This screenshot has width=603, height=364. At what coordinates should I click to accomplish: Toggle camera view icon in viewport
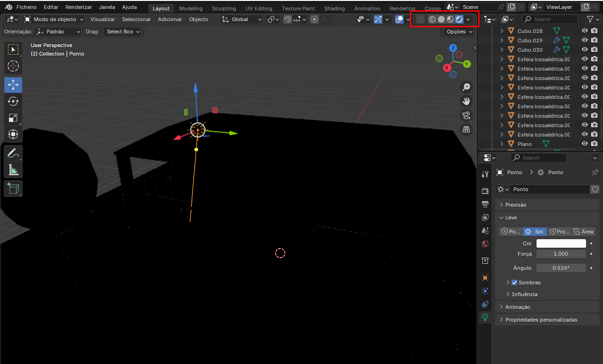pos(466,115)
